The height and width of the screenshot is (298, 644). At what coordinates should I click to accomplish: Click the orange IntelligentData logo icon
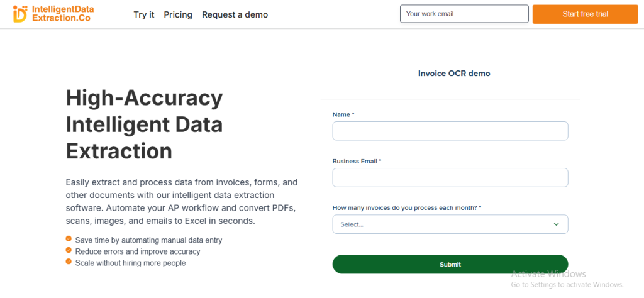(x=20, y=14)
